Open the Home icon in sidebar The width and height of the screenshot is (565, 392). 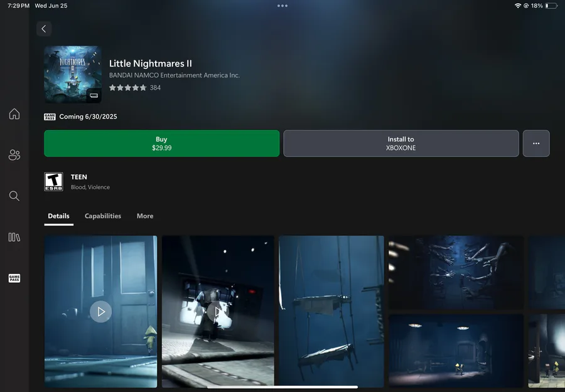pyautogui.click(x=14, y=114)
